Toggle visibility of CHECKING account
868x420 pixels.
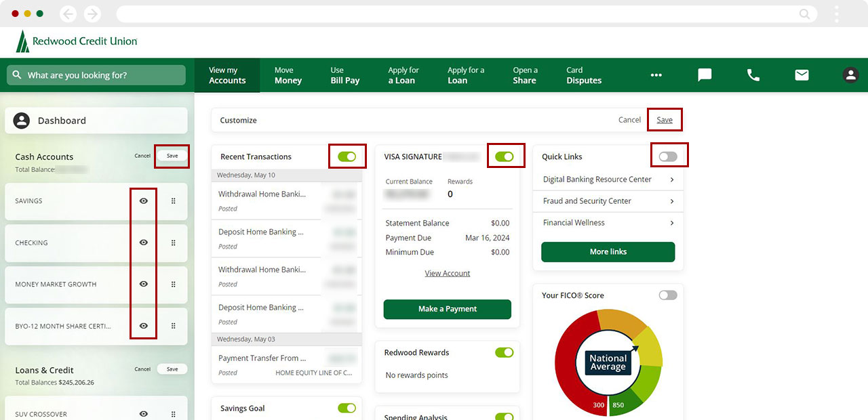(x=144, y=243)
